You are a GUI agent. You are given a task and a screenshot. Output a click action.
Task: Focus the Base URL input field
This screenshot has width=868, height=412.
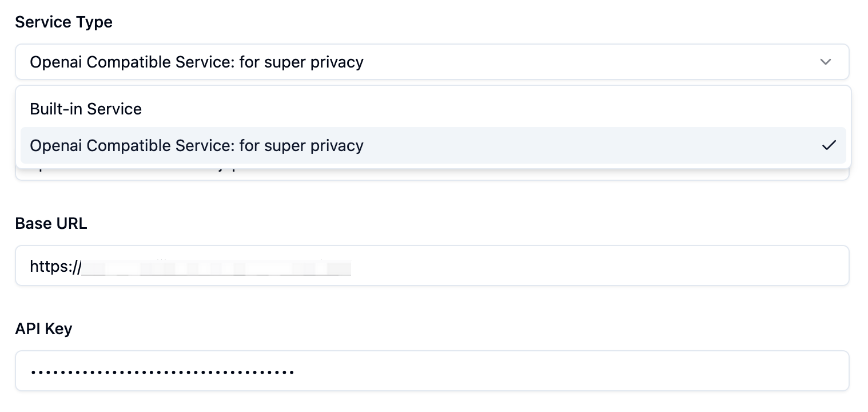tap(432, 266)
